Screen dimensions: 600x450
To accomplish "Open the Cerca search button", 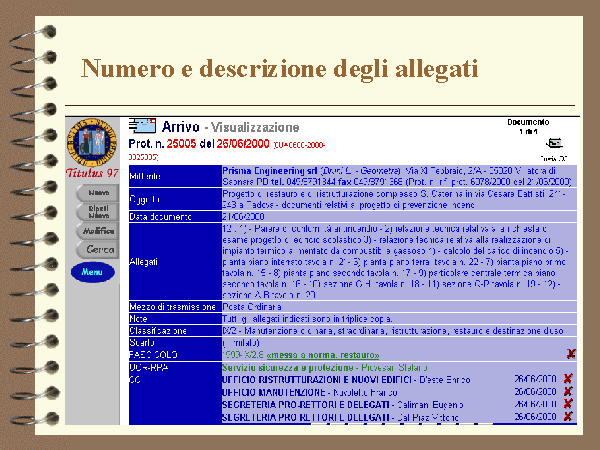I will point(98,248).
